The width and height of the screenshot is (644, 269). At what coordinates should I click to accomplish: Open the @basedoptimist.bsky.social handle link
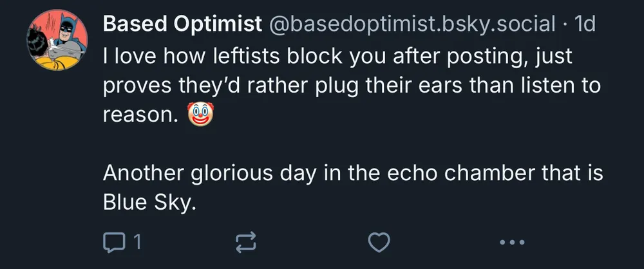click(x=411, y=24)
